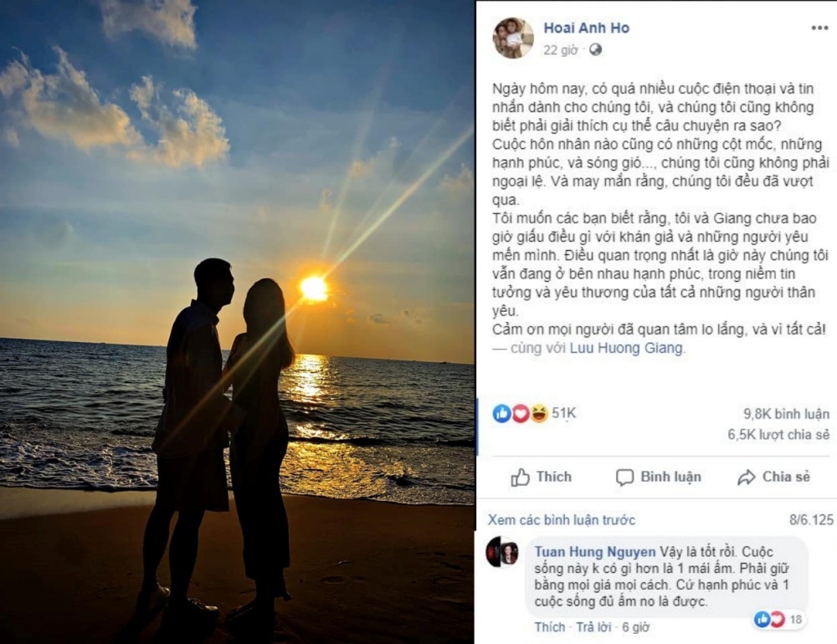The height and width of the screenshot is (644, 837).
Task: Click the red heart reaction icon
Action: click(x=521, y=413)
